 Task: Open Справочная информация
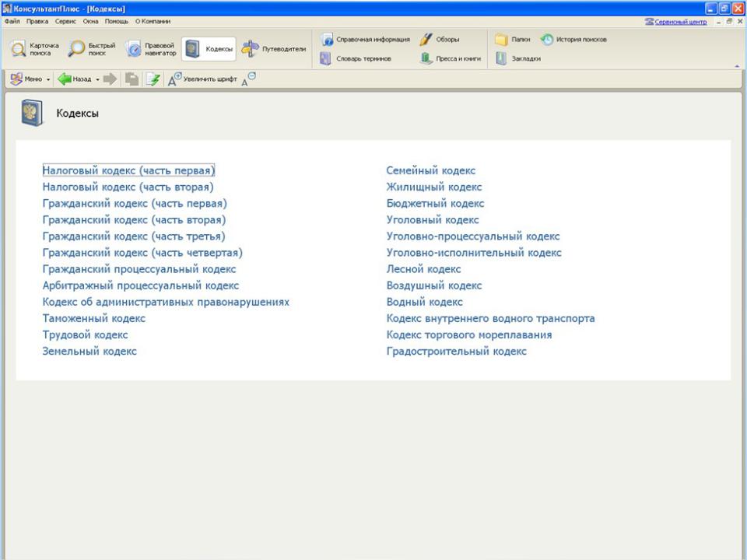point(365,40)
